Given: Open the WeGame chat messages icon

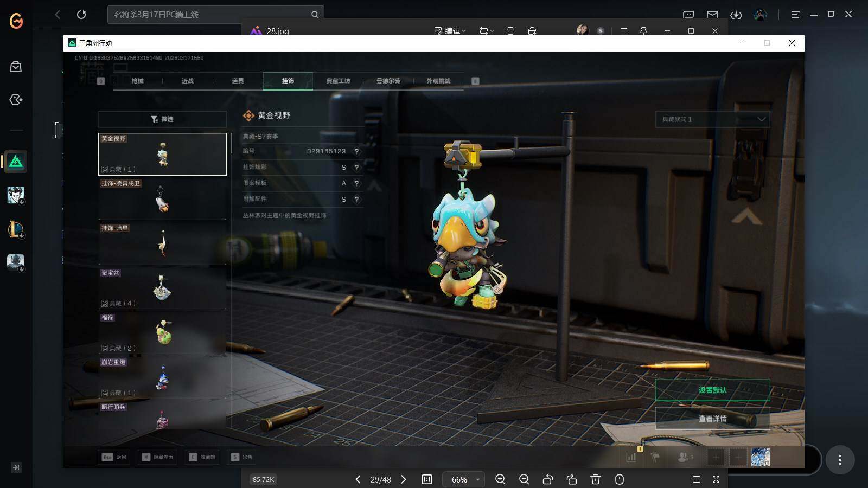Looking at the screenshot, I should (688, 15).
